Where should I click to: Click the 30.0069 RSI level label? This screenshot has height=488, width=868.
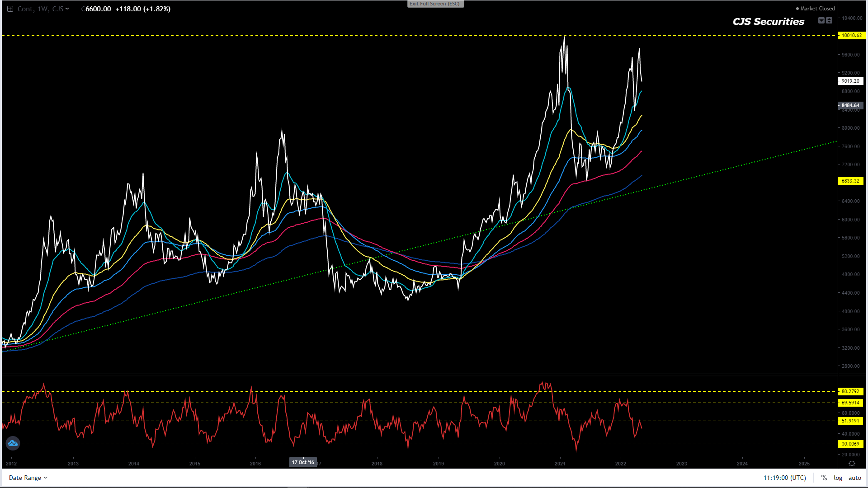[850, 444]
